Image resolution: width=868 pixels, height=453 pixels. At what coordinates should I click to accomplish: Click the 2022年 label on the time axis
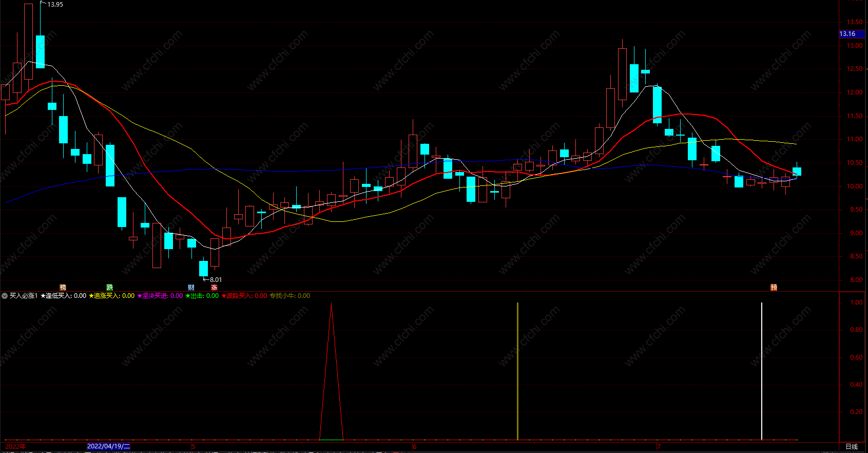tap(15, 446)
